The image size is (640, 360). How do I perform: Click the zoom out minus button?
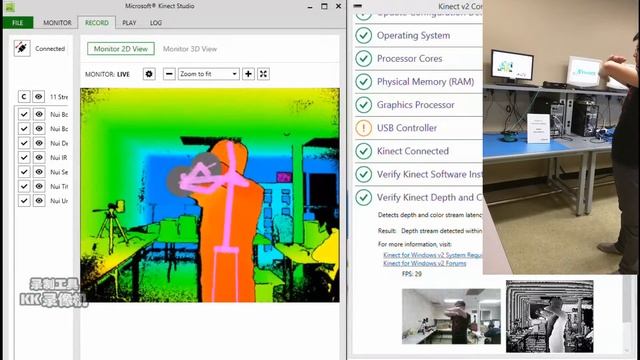click(x=169, y=74)
